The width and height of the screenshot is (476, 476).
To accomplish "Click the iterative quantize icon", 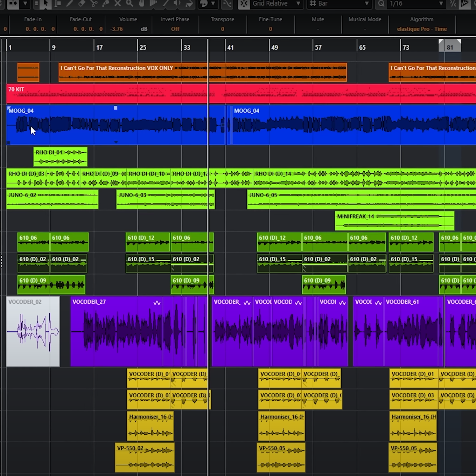I will 453,4.
